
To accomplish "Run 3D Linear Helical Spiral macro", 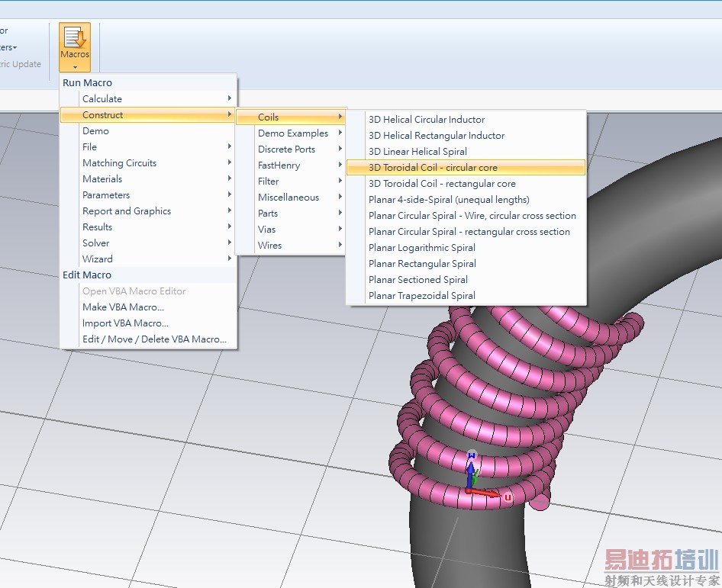I will click(x=466, y=151).
